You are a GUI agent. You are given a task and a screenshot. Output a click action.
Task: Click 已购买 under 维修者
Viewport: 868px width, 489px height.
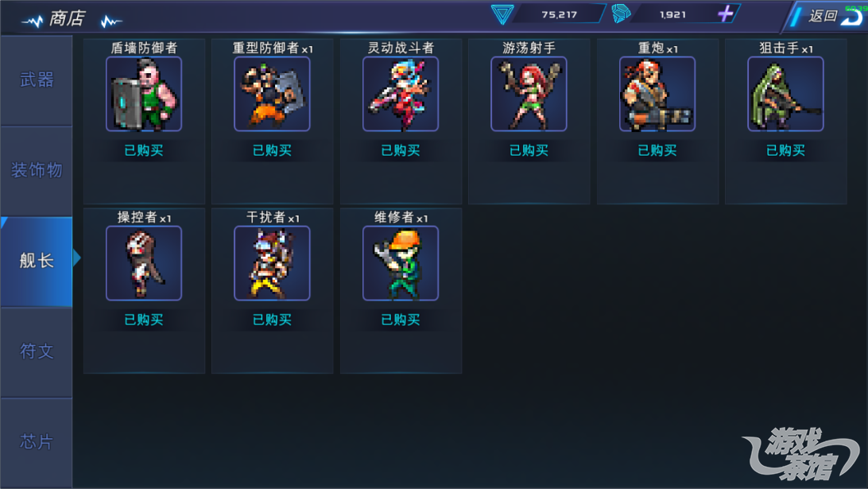click(401, 320)
